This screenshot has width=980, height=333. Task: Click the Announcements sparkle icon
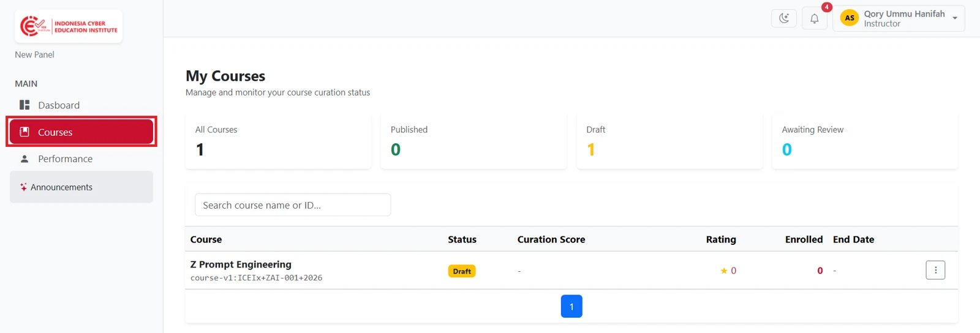click(x=23, y=187)
